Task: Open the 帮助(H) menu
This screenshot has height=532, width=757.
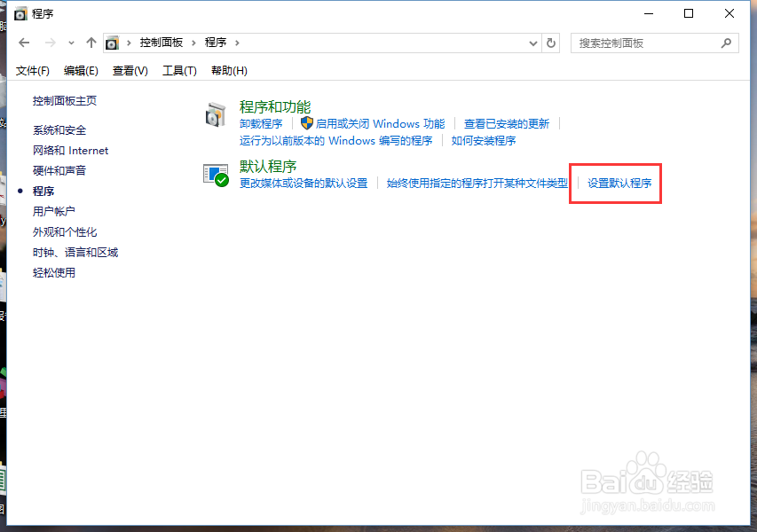Action: click(x=229, y=71)
